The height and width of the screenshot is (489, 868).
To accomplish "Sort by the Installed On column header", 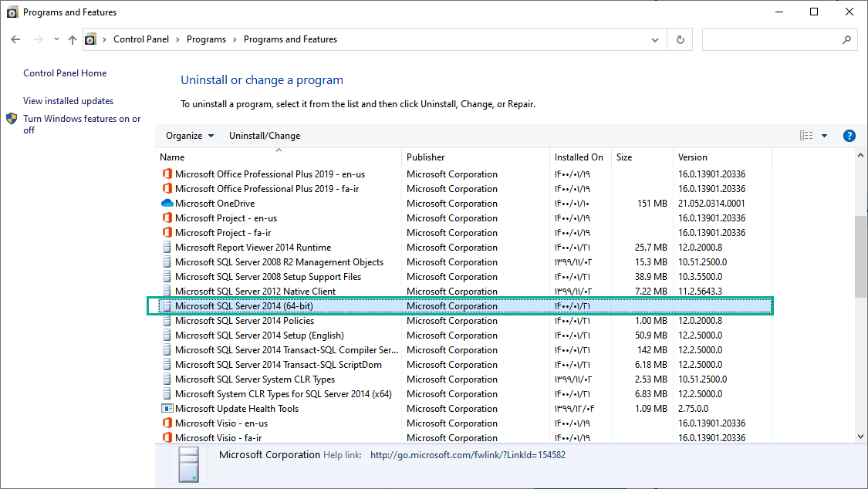I will click(x=580, y=157).
